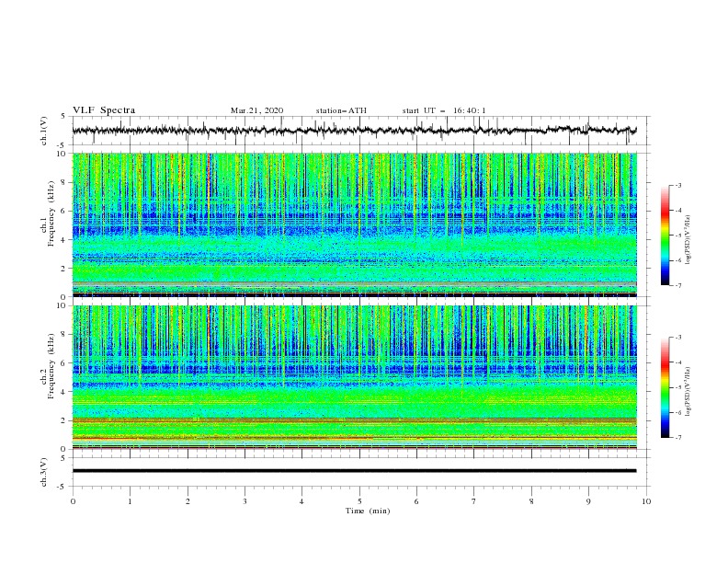
Task: Click the ch.2 color scale "log(PSD)(V²/Hz)" label
Action: pos(688,392)
